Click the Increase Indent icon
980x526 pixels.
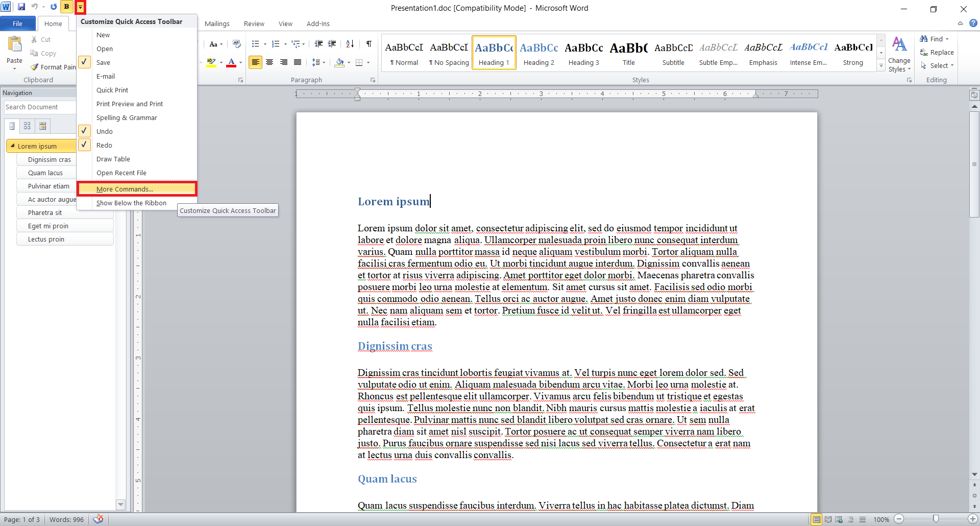pyautogui.click(x=332, y=44)
